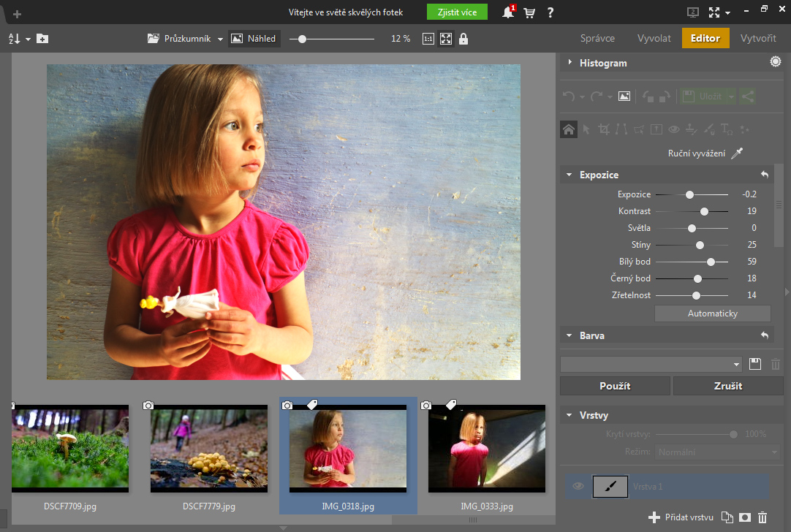
Task: Expand the Histogram panel
Action: click(x=569, y=63)
